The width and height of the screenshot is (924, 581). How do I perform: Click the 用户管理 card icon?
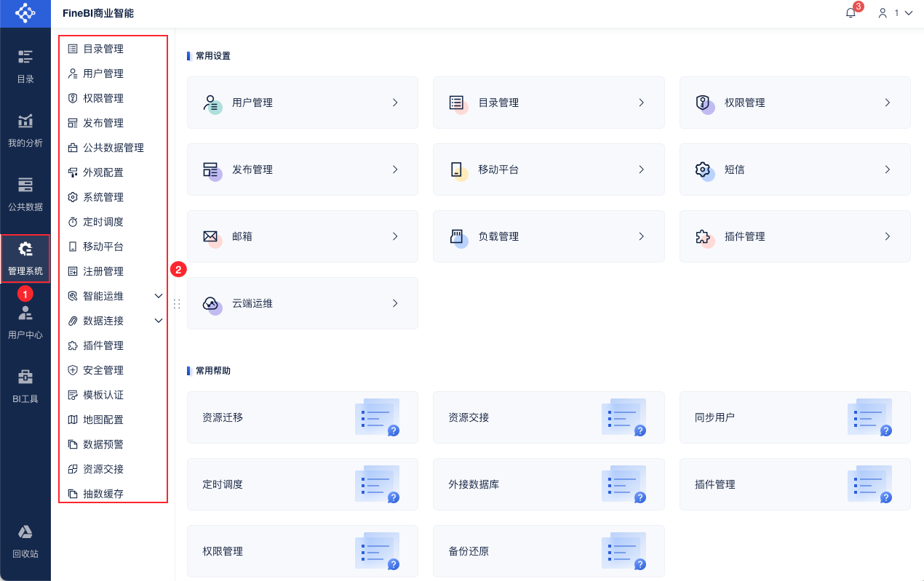pos(212,104)
